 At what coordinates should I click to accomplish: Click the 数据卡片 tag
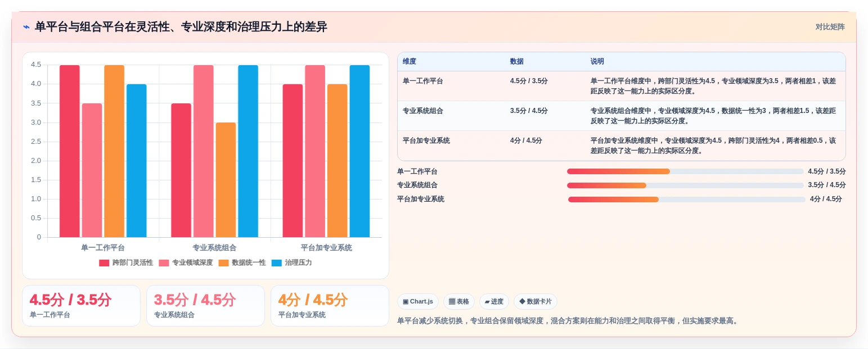click(x=536, y=302)
